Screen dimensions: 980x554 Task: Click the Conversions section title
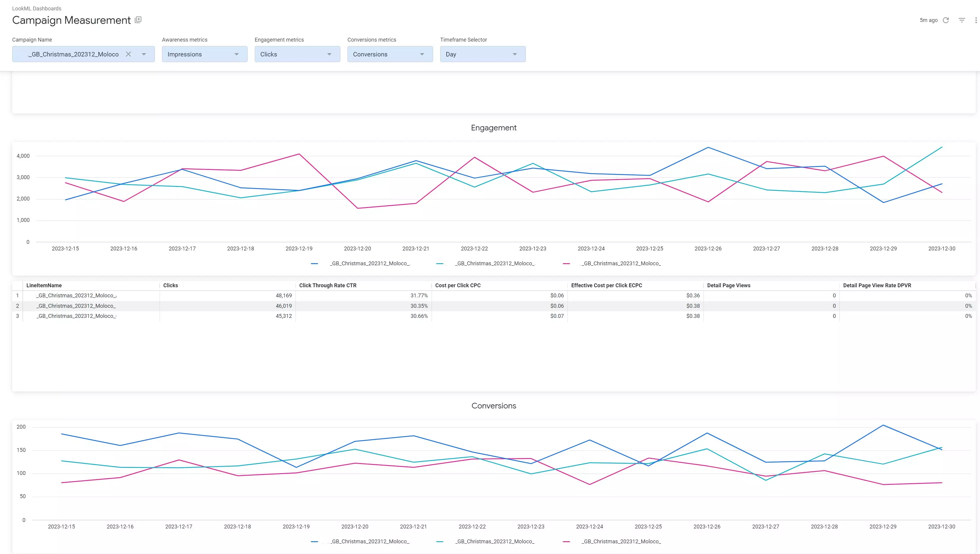tap(493, 406)
